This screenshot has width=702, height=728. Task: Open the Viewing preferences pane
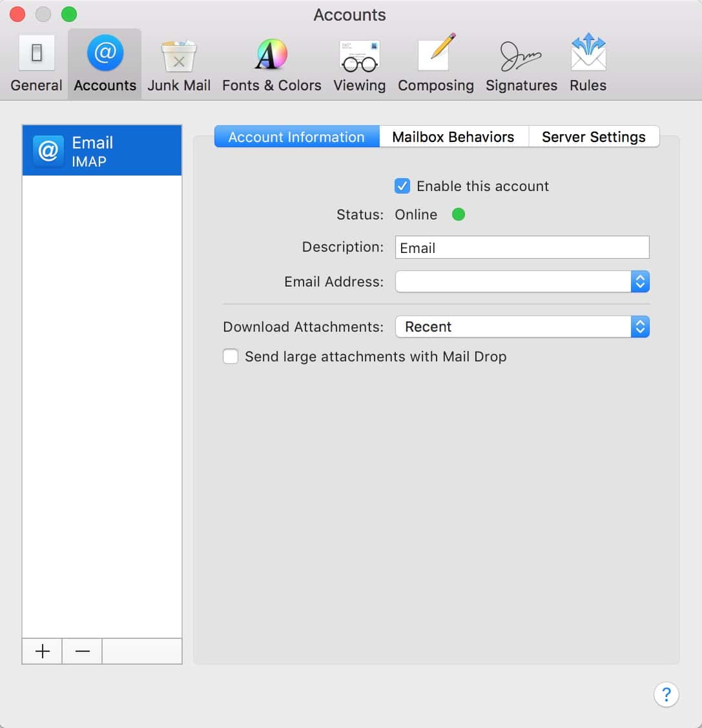coord(359,65)
